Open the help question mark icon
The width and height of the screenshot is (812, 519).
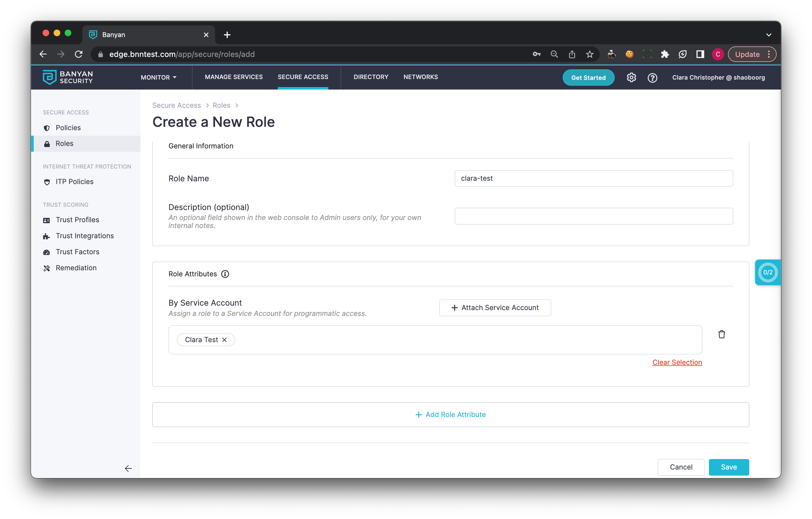(652, 78)
